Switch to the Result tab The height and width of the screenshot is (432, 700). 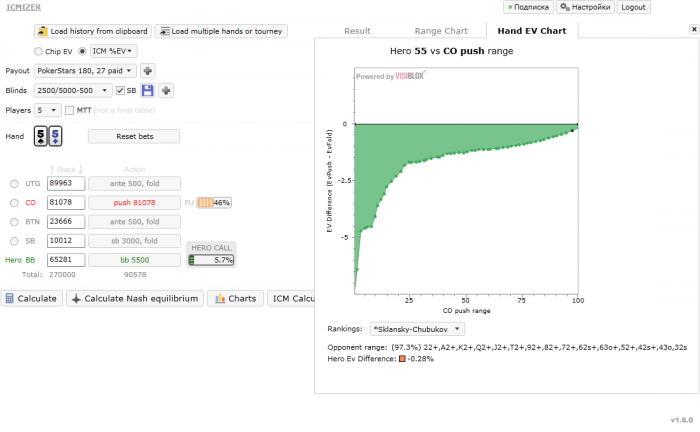357,31
